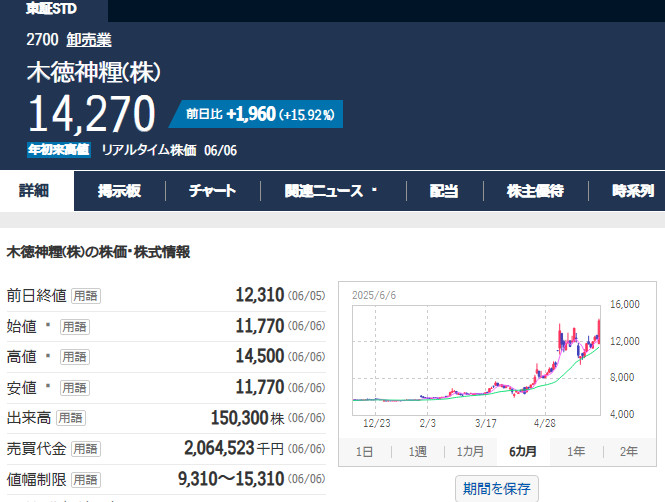Open the 株主優待 tab
The width and height of the screenshot is (665, 502).
[535, 191]
